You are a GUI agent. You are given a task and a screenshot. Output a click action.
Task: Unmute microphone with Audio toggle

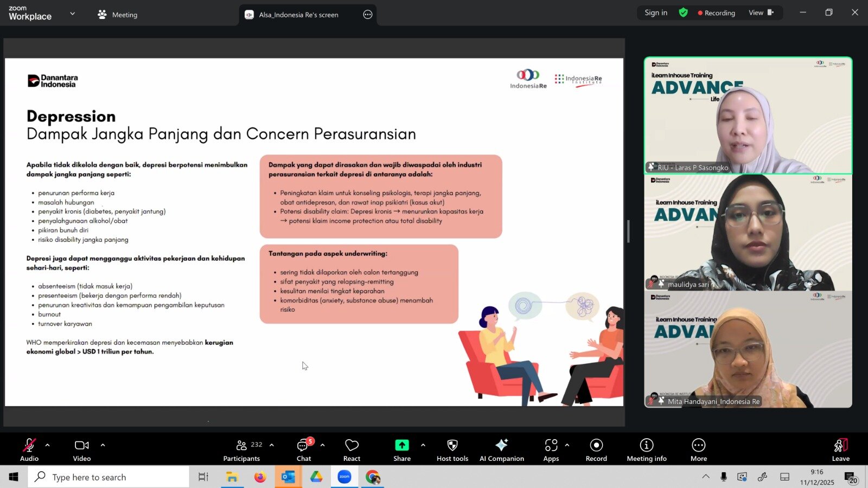pos(29,450)
